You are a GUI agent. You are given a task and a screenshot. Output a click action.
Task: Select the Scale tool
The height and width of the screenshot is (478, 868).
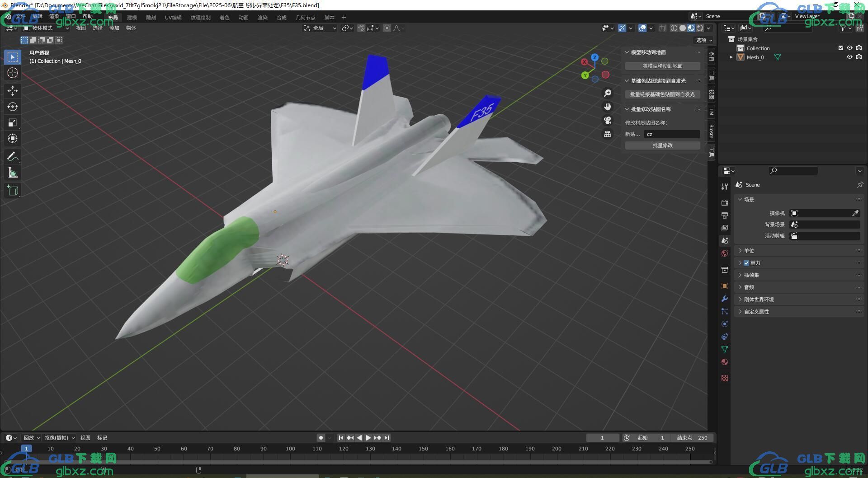click(x=13, y=122)
